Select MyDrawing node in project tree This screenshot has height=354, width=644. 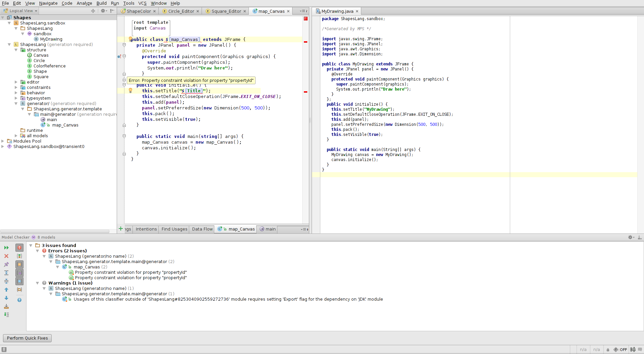[51, 39]
